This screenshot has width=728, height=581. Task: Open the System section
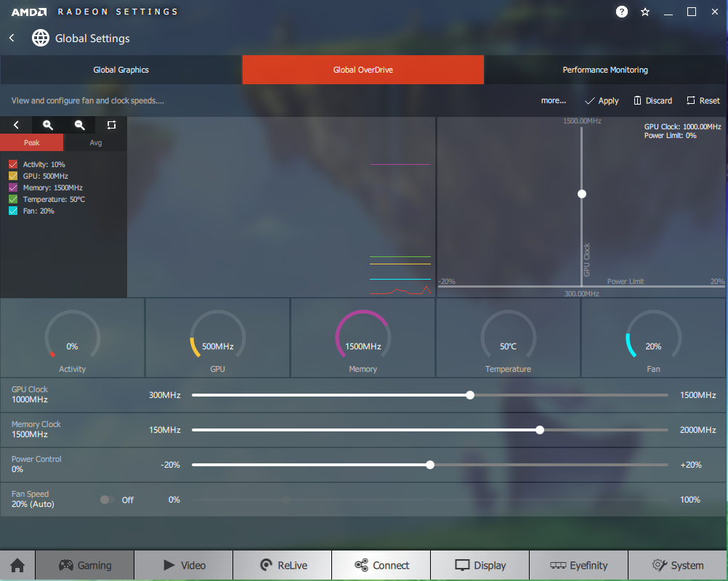(678, 565)
